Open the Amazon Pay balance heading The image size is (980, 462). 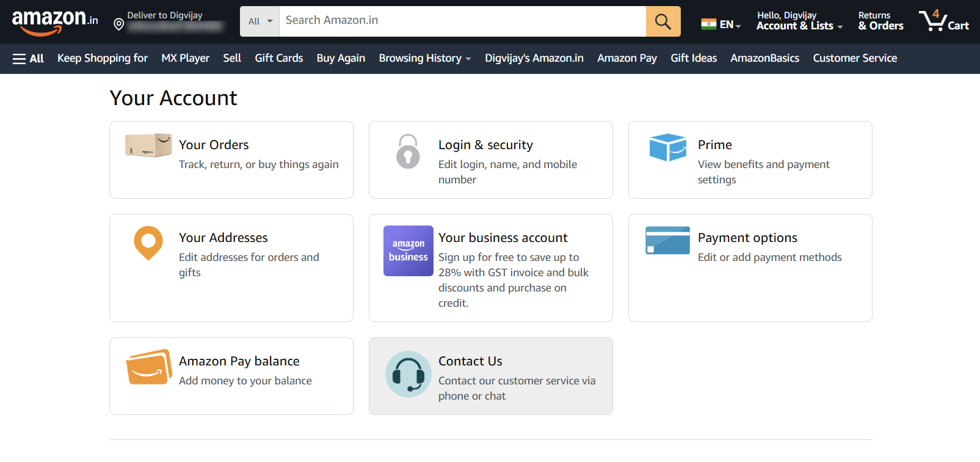[x=239, y=361]
